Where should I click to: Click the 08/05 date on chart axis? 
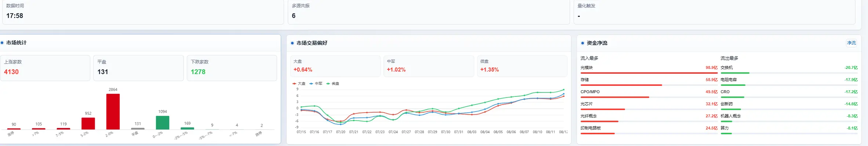[x=498, y=132]
